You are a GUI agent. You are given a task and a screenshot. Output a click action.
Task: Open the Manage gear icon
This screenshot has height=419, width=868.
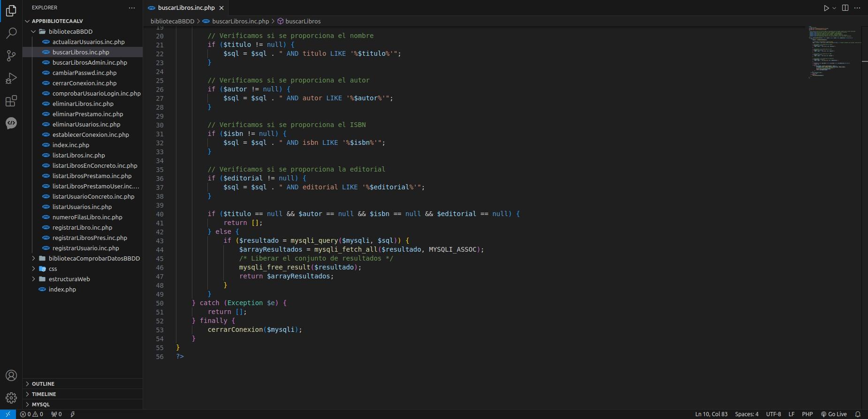coord(11,398)
